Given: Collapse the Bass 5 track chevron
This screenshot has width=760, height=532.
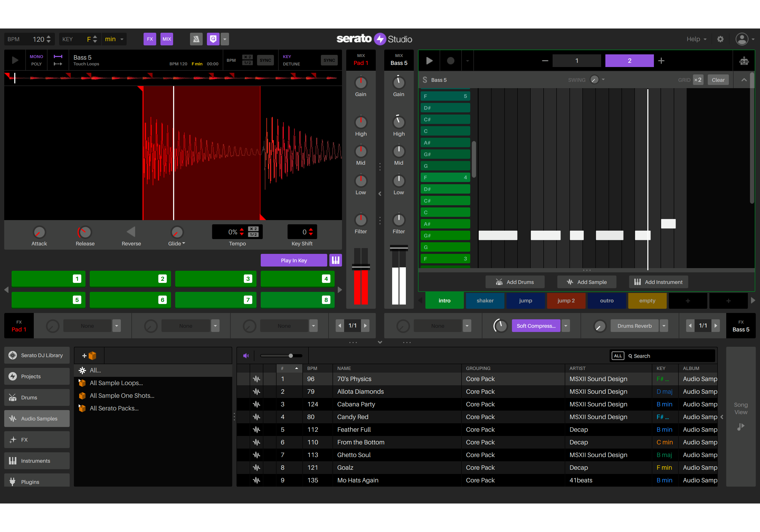Looking at the screenshot, I should click(744, 80).
